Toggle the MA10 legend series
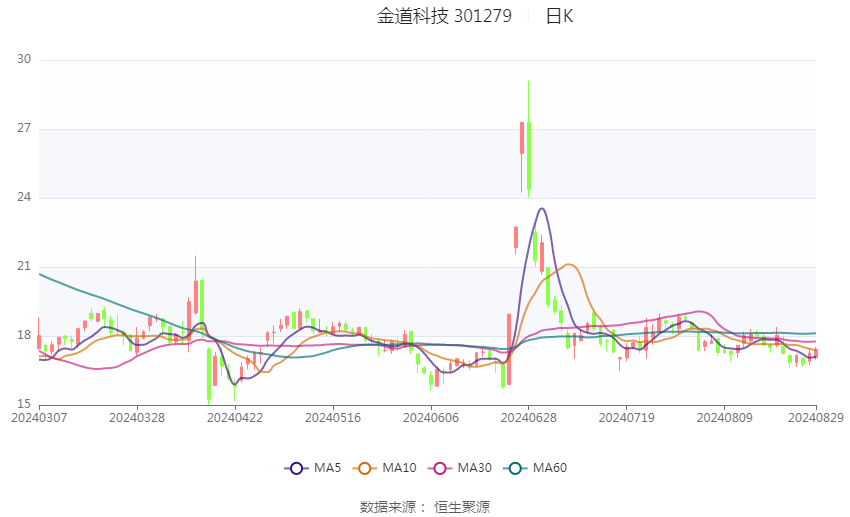850x517 pixels. 384,468
